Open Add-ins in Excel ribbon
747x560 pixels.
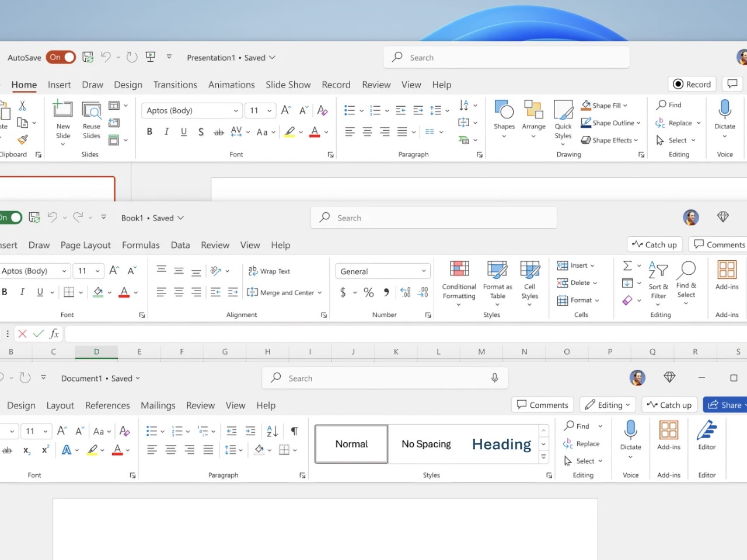[x=727, y=275]
